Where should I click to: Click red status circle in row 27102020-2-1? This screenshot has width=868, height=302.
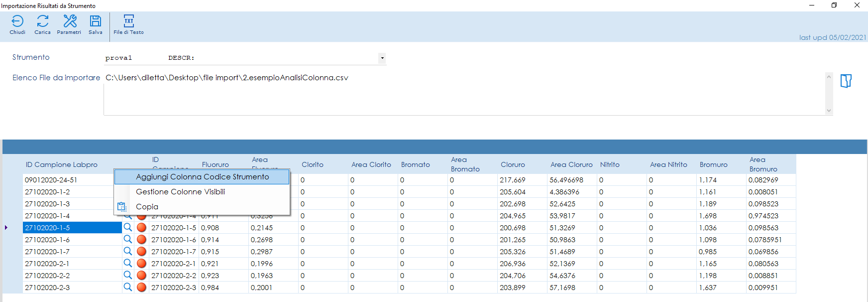point(141,264)
